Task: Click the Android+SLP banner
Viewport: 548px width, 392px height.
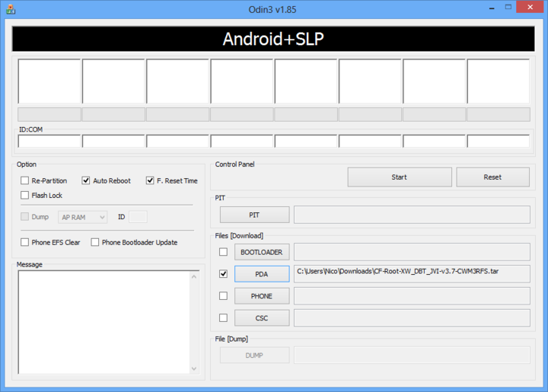Action: click(273, 39)
